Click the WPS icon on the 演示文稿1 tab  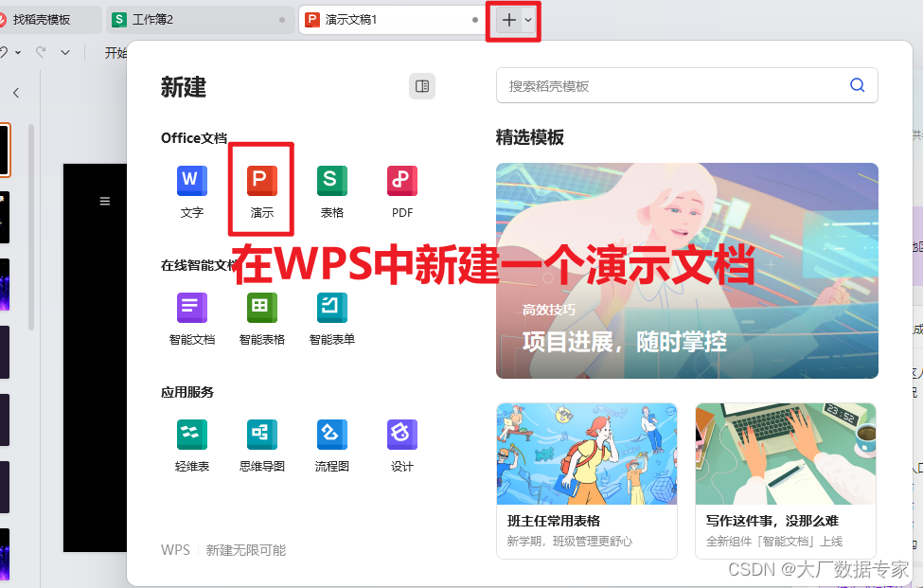312,20
